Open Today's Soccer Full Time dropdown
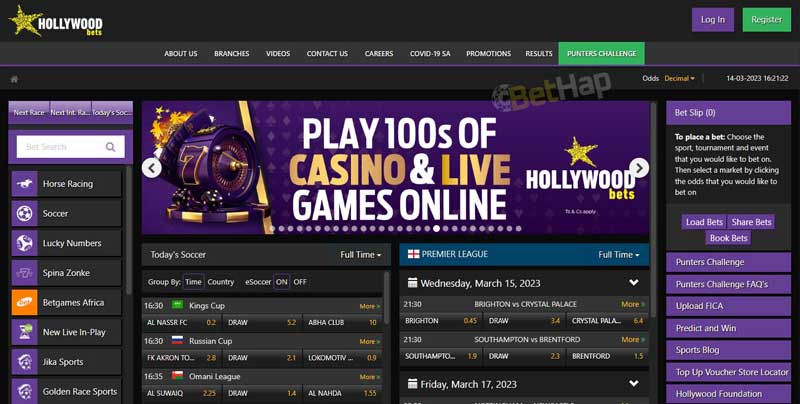Image resolution: width=800 pixels, height=404 pixels. pyautogui.click(x=360, y=255)
